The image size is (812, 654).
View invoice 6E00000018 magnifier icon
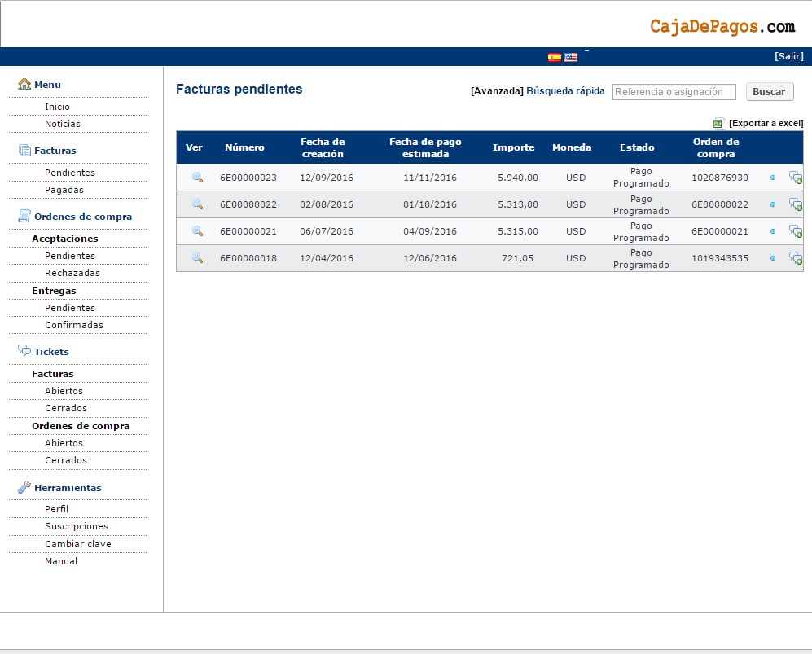197,258
